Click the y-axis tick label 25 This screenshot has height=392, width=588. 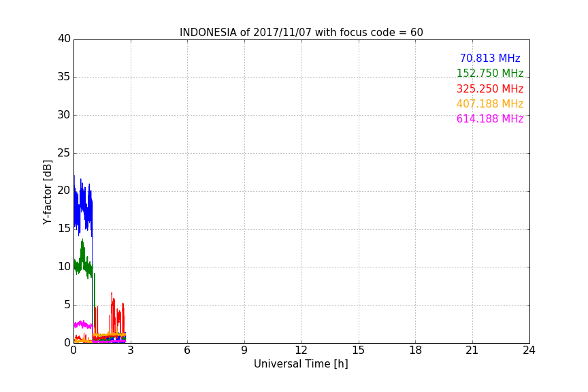(x=64, y=153)
